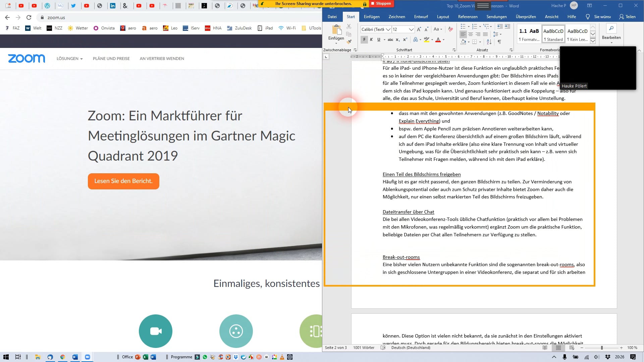Image resolution: width=644 pixels, height=362 pixels.
Task: Open the HNA bookmark
Action: 213,28
